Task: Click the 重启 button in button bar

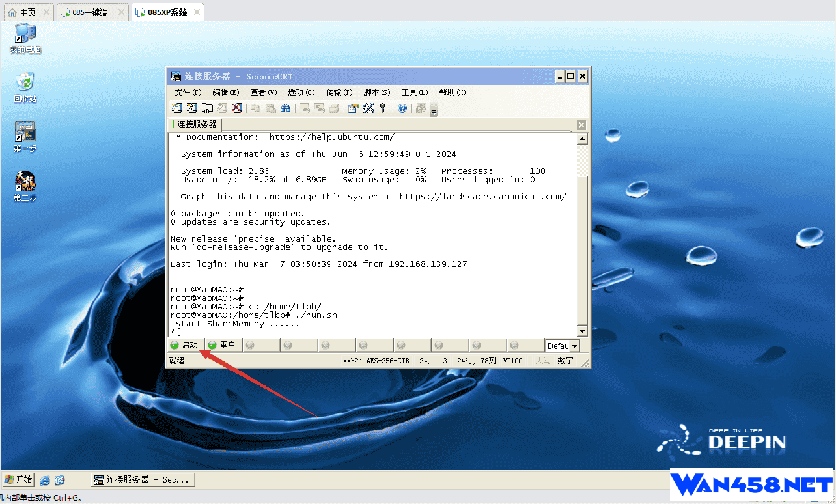Action: tap(223, 345)
